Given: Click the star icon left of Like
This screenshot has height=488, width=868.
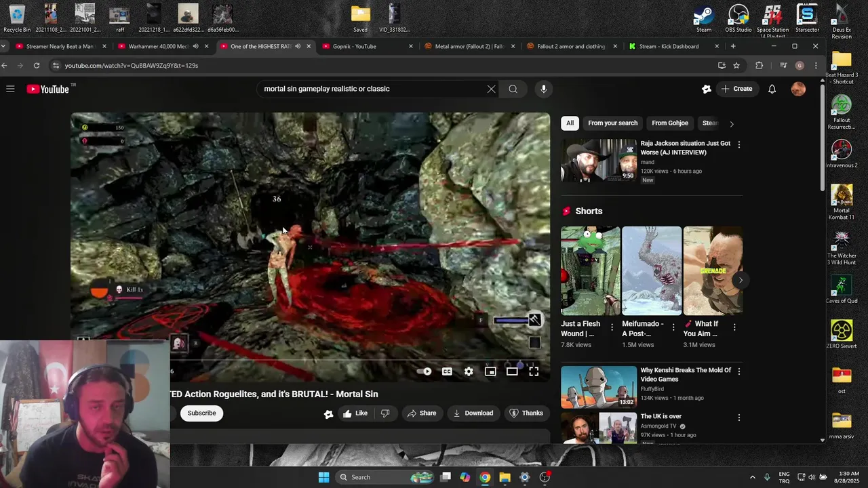Looking at the screenshot, I should pos(329,413).
